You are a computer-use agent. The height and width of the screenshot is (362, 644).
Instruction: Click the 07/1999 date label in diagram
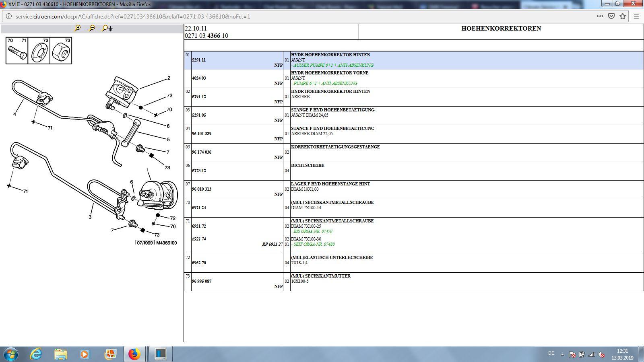[145, 243]
